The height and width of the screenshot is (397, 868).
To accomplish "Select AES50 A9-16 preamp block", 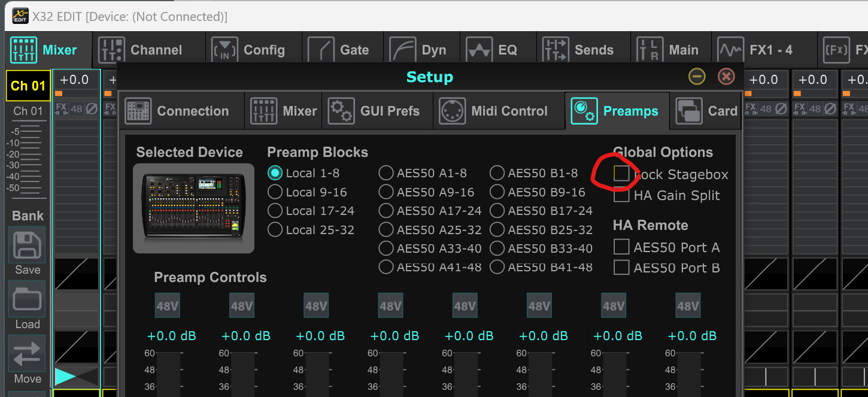I will point(386,192).
